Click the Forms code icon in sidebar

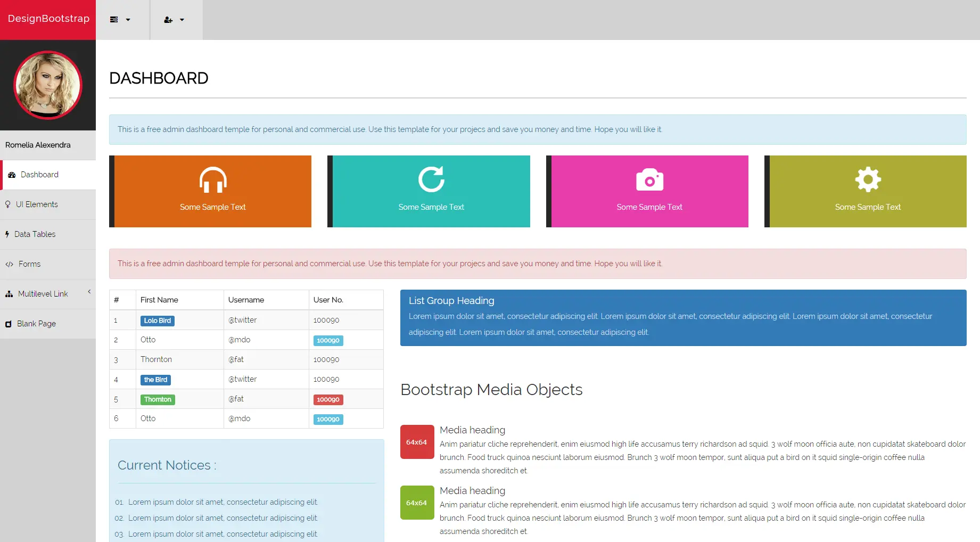pyautogui.click(x=10, y=264)
